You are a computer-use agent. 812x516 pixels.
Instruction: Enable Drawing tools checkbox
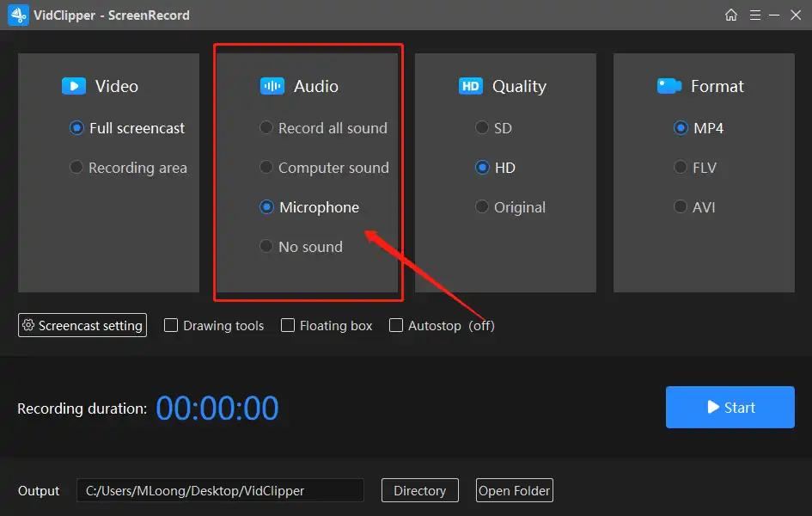pyautogui.click(x=171, y=325)
